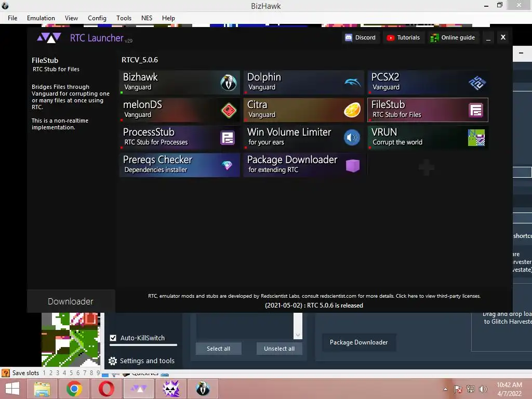This screenshot has width=532, height=399.
Task: Open the PCSX2 Vanguard tile
Action: click(428, 83)
